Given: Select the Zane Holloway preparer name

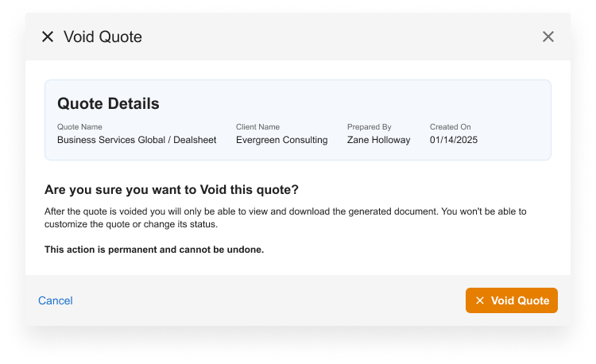Looking at the screenshot, I should [x=378, y=140].
